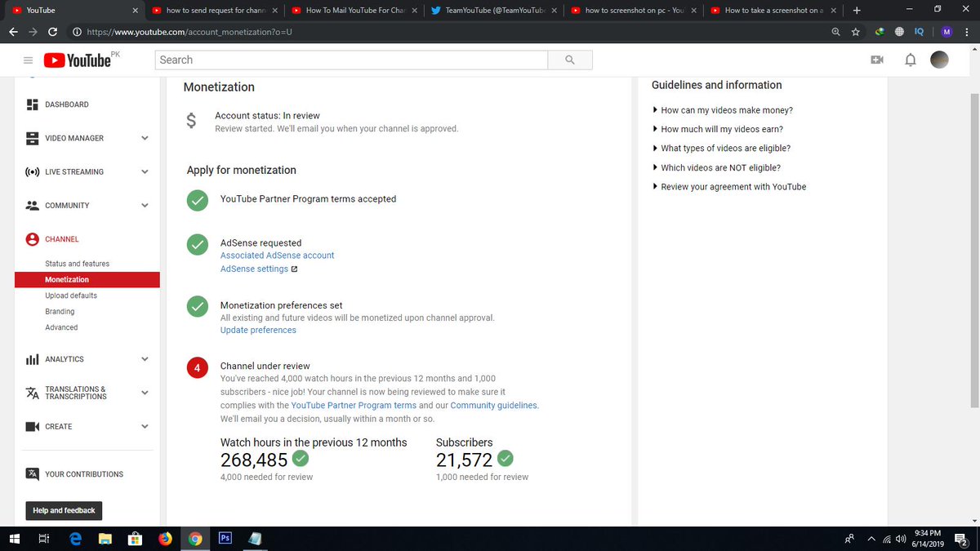Select Status and features in the sidebar
The image size is (980, 551).
point(77,264)
